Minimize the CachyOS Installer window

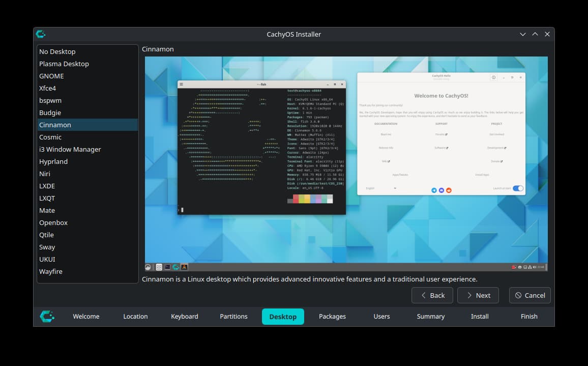(523, 34)
